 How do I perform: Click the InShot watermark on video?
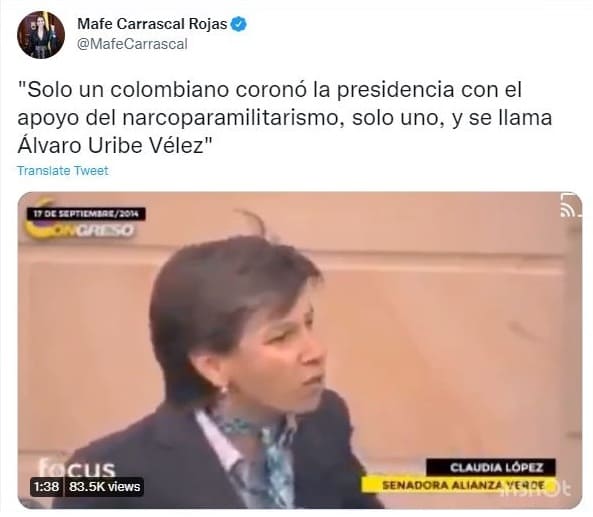[537, 491]
